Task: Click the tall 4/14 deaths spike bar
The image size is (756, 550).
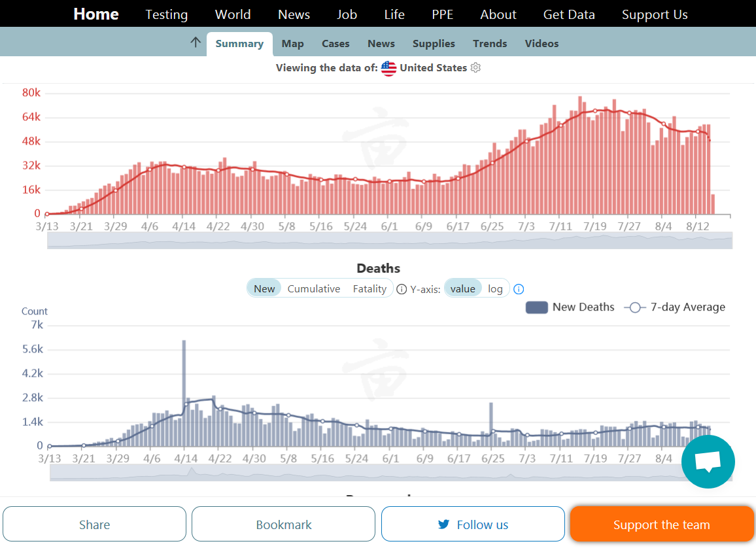Action: 184,392
